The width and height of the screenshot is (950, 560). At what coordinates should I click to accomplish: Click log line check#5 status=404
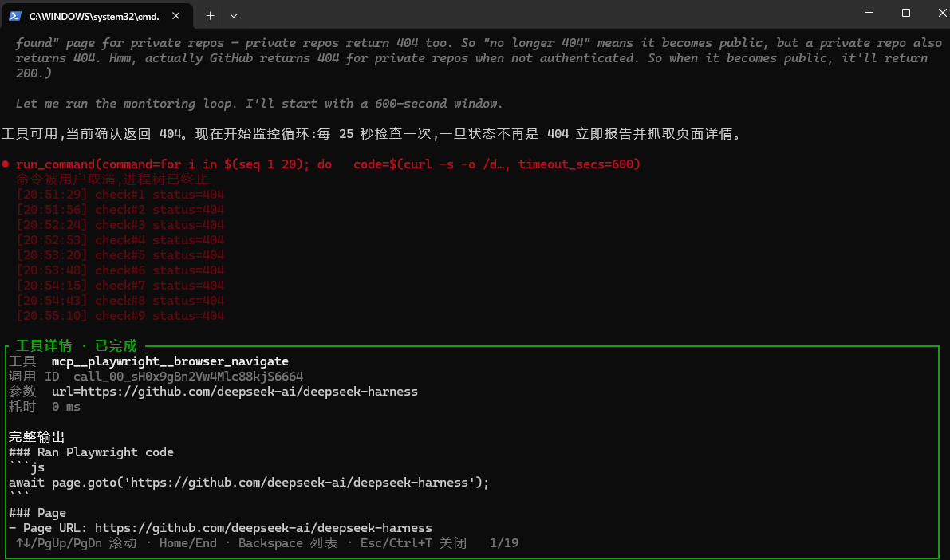(120, 255)
